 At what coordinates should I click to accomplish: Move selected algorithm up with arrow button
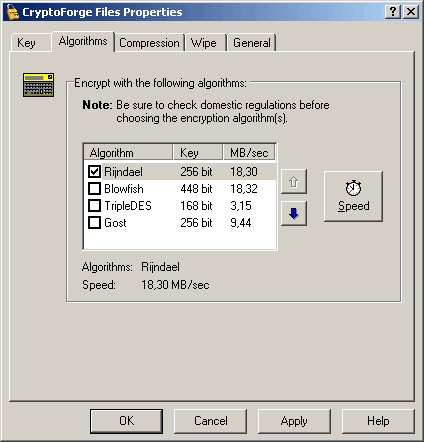tap(294, 182)
